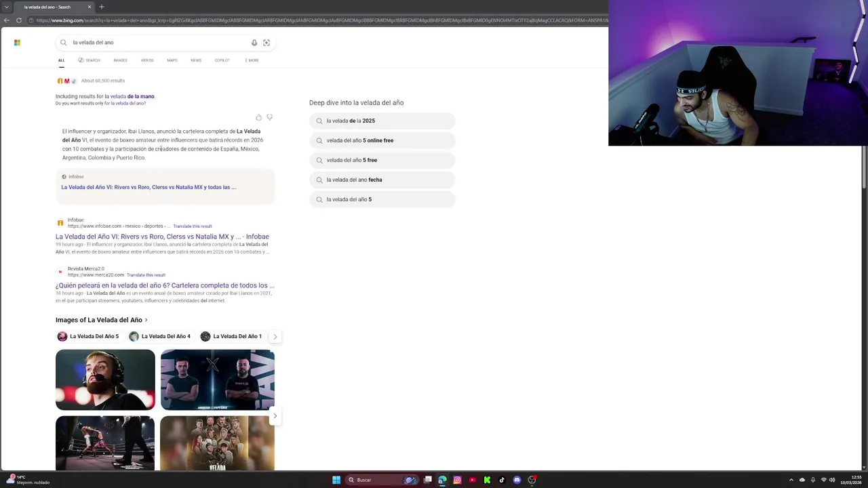Click the tray microphone icon
This screenshot has height=488, width=868.
pyautogui.click(x=813, y=480)
